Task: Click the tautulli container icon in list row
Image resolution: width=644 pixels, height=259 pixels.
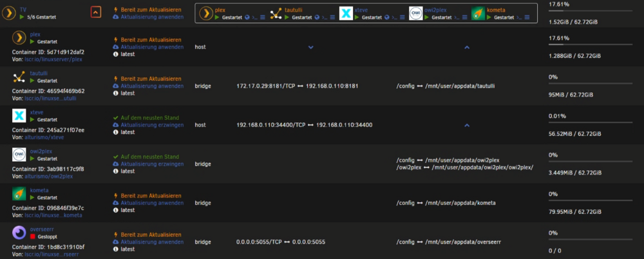Action: (x=19, y=77)
